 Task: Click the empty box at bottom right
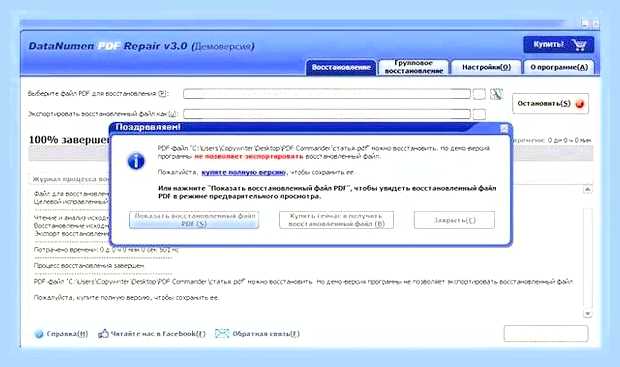(x=546, y=333)
